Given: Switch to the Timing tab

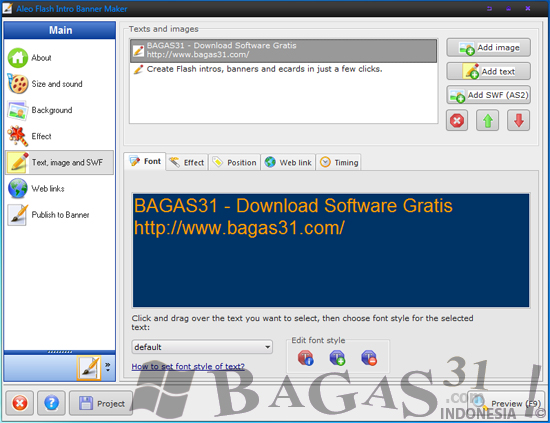Looking at the screenshot, I should pos(339,162).
